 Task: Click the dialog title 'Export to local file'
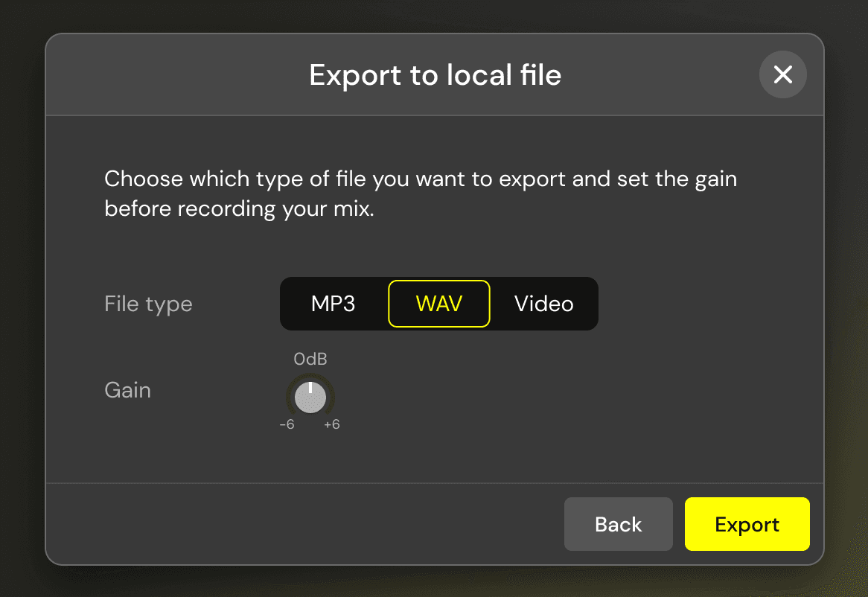[435, 74]
